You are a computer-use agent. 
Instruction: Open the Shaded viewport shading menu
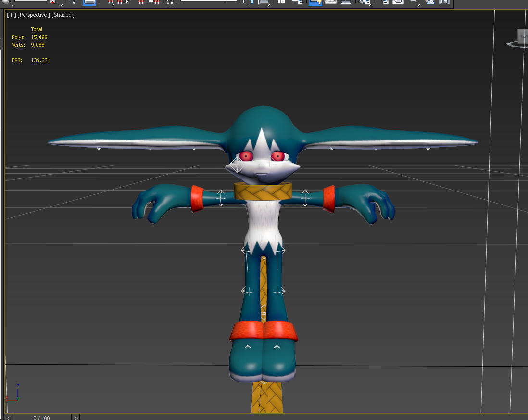62,15
